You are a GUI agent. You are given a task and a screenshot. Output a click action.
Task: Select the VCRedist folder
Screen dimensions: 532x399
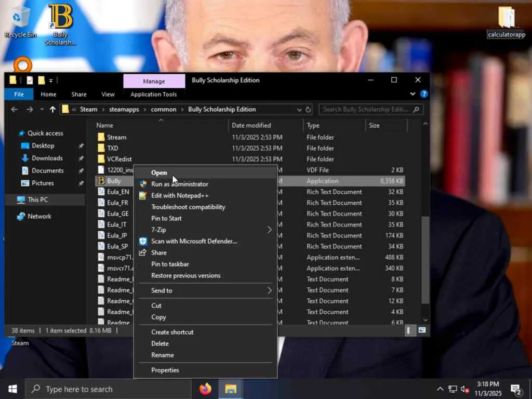(119, 159)
